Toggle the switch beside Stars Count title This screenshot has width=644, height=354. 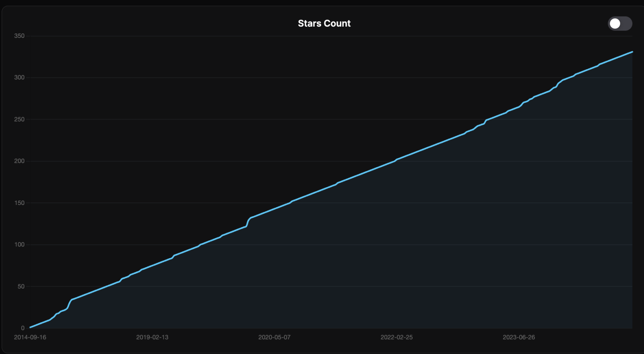click(x=620, y=23)
